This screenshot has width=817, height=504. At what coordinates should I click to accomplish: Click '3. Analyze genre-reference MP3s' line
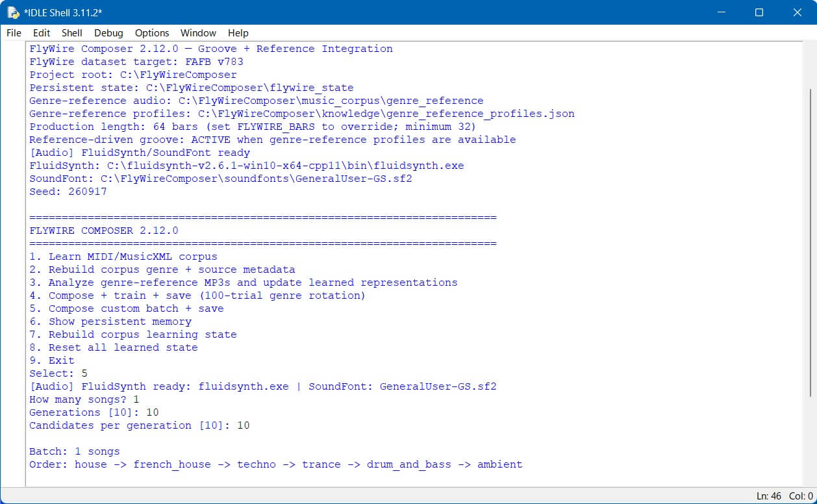244,283
